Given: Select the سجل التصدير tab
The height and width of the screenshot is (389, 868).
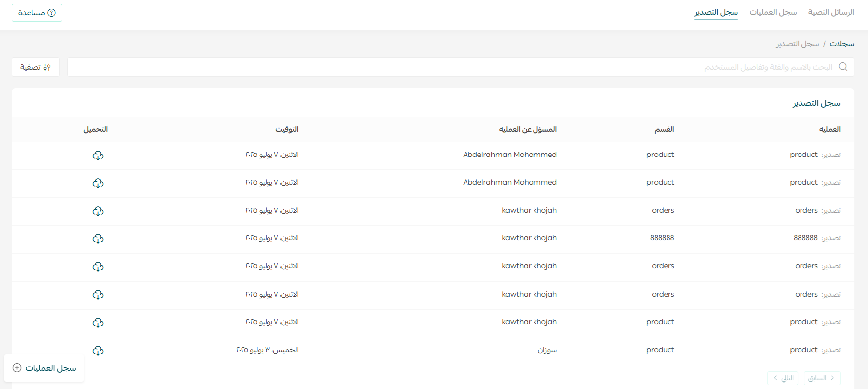Looking at the screenshot, I should (x=716, y=12).
